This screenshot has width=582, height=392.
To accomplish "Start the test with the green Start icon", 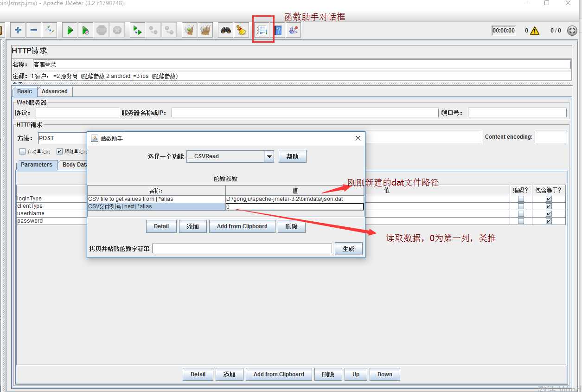I will click(70, 31).
